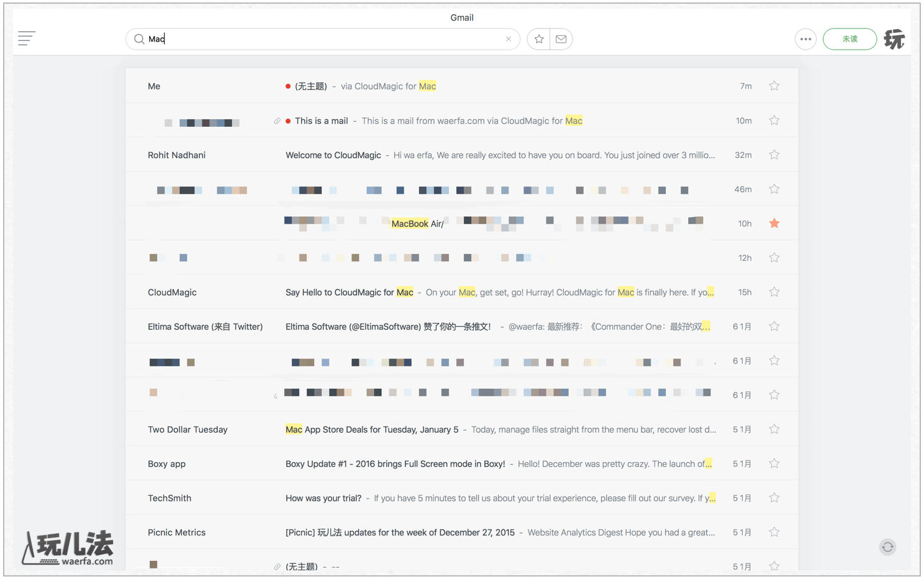Open the "Boxy Update #1" email
Image resolution: width=924 pixels, height=579 pixels.
[462, 463]
